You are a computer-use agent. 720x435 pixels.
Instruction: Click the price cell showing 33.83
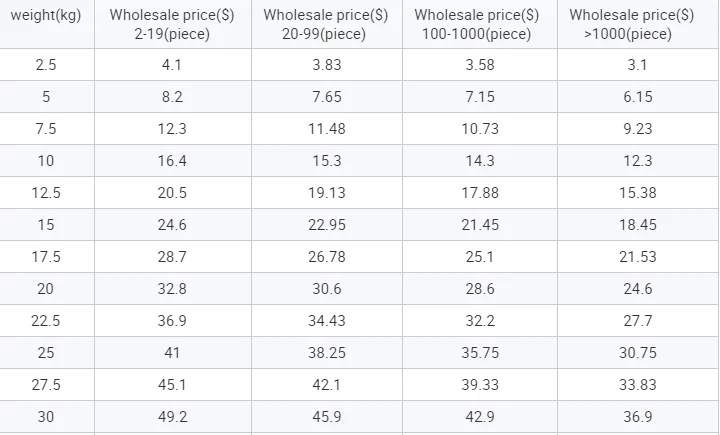pos(637,385)
